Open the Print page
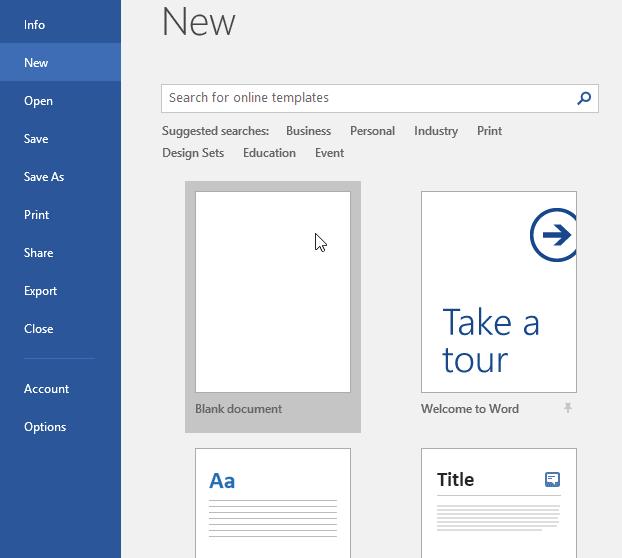Viewport: 622px width, 558px height. [60, 215]
